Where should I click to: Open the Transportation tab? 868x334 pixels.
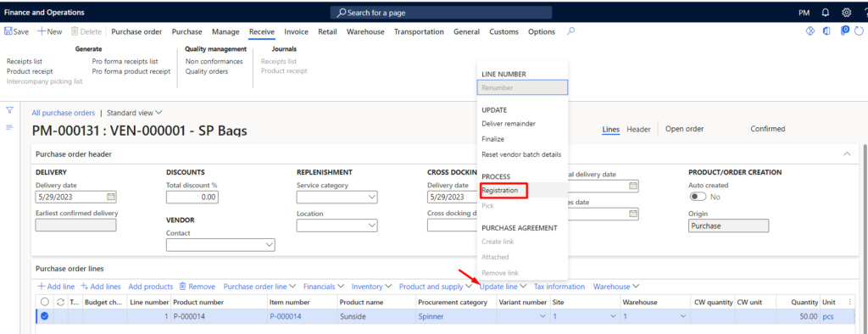(419, 31)
